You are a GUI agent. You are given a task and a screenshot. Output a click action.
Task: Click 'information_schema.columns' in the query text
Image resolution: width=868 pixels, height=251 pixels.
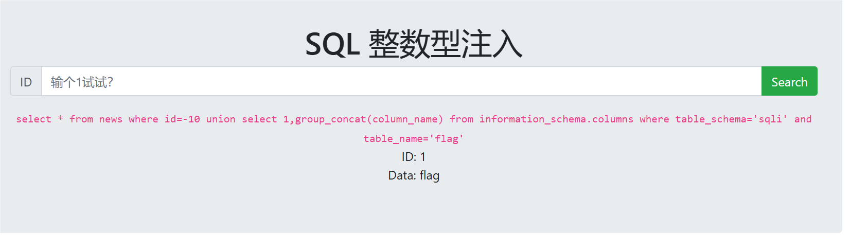pyautogui.click(x=556, y=119)
